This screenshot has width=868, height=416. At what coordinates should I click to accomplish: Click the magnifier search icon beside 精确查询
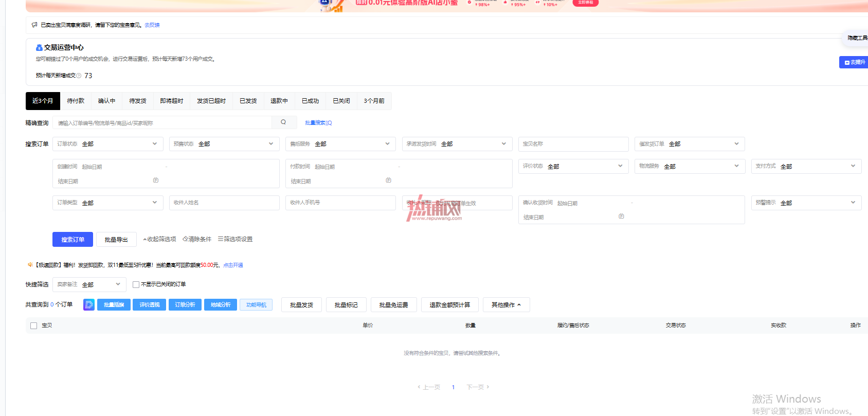[283, 122]
